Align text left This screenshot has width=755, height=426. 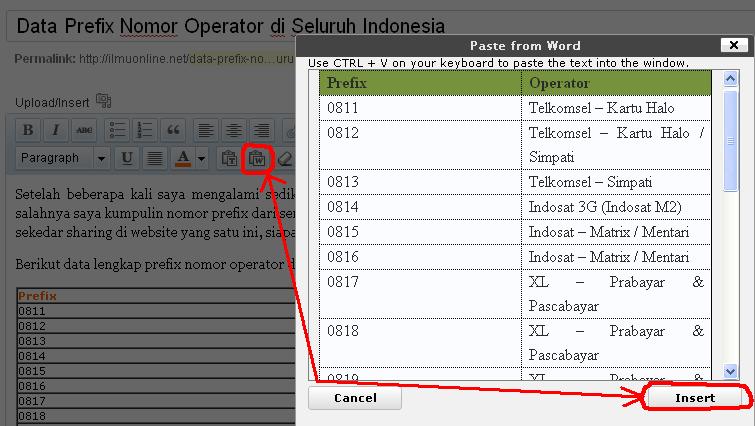(x=205, y=130)
